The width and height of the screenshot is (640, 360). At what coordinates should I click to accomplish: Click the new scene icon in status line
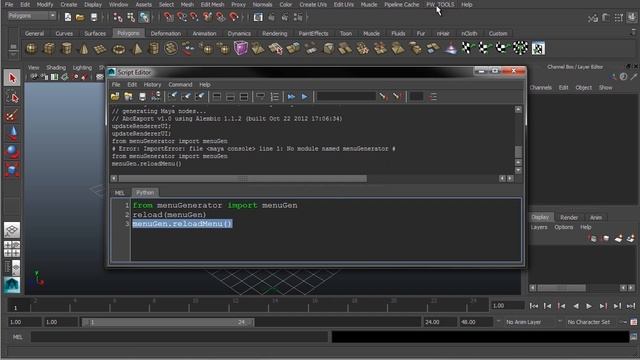[x=68, y=17]
